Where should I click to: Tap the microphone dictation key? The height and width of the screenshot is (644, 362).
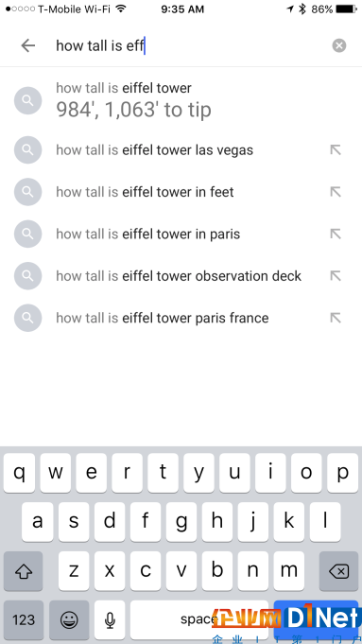(x=110, y=619)
